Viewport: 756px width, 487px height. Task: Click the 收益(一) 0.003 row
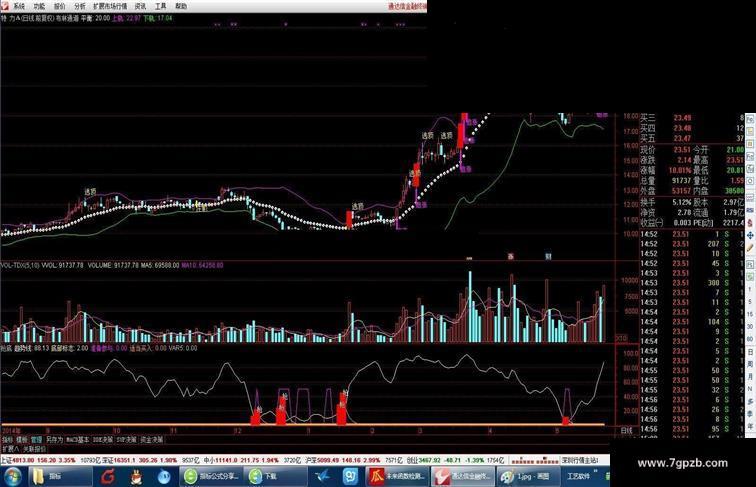click(x=666, y=223)
